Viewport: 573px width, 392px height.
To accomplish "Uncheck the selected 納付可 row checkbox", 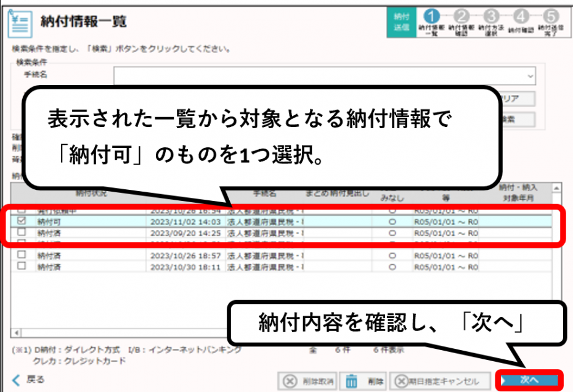I will tap(22, 220).
